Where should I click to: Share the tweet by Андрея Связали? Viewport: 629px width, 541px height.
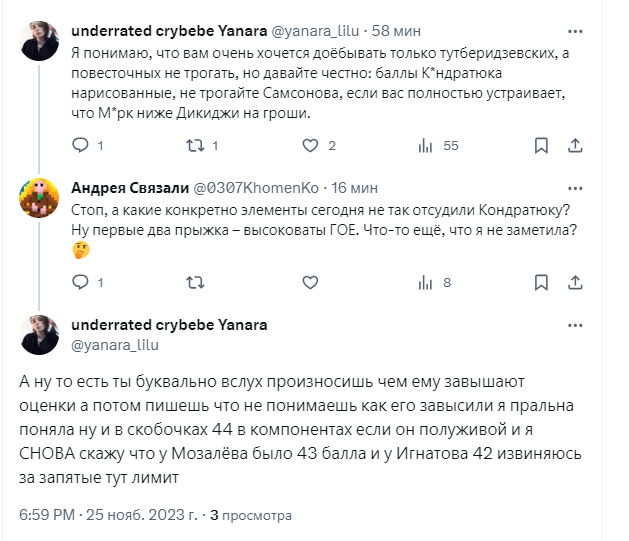(575, 283)
